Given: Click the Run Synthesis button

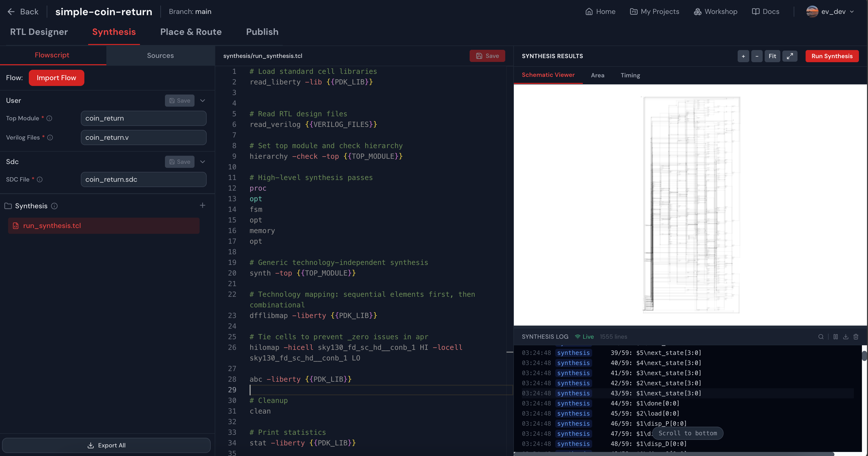Looking at the screenshot, I should click(x=832, y=56).
